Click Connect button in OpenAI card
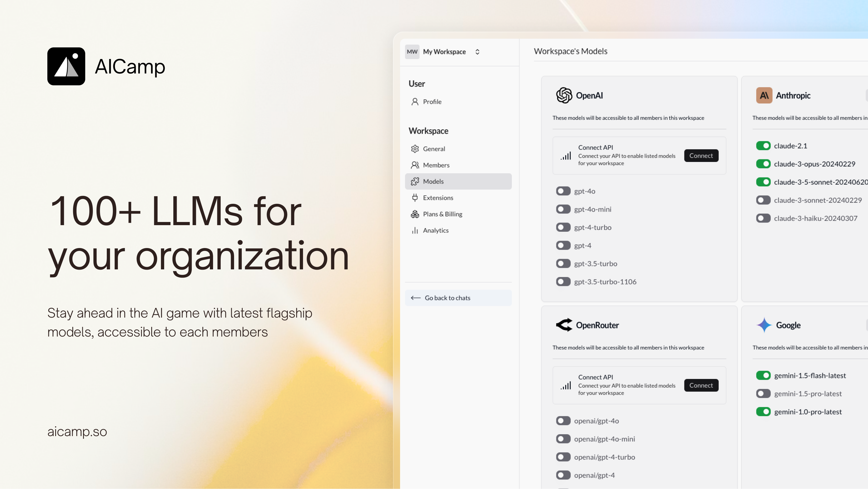Screen dimensions: 868x489 click(701, 155)
